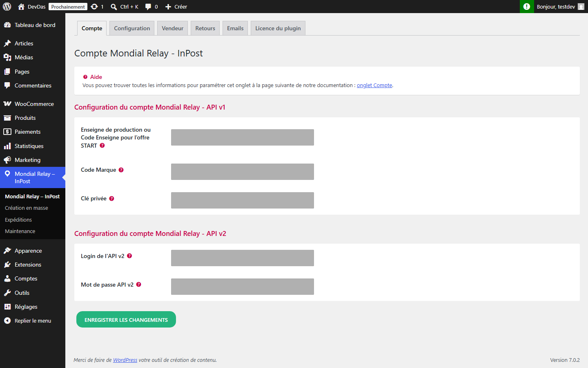Switch to the Retours tab
This screenshot has height=368, width=588.
click(x=205, y=28)
